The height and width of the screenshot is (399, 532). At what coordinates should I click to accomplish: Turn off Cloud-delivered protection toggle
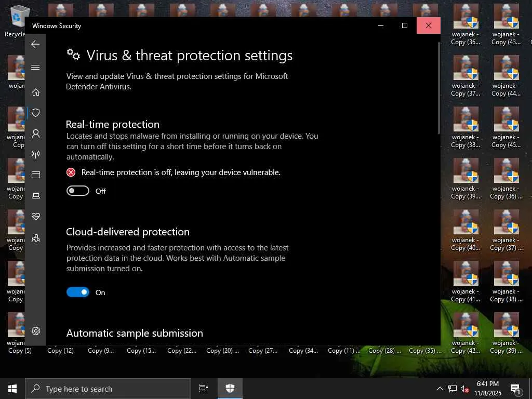click(78, 292)
